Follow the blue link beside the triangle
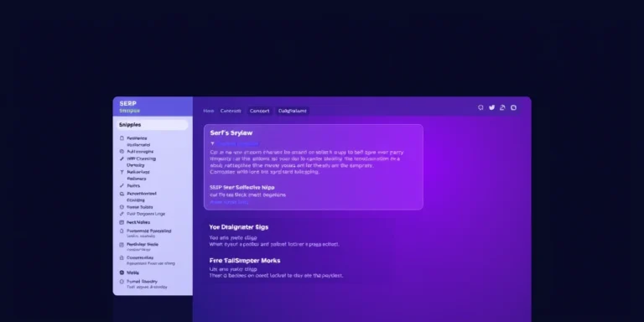This screenshot has width=644, height=322. [238, 143]
